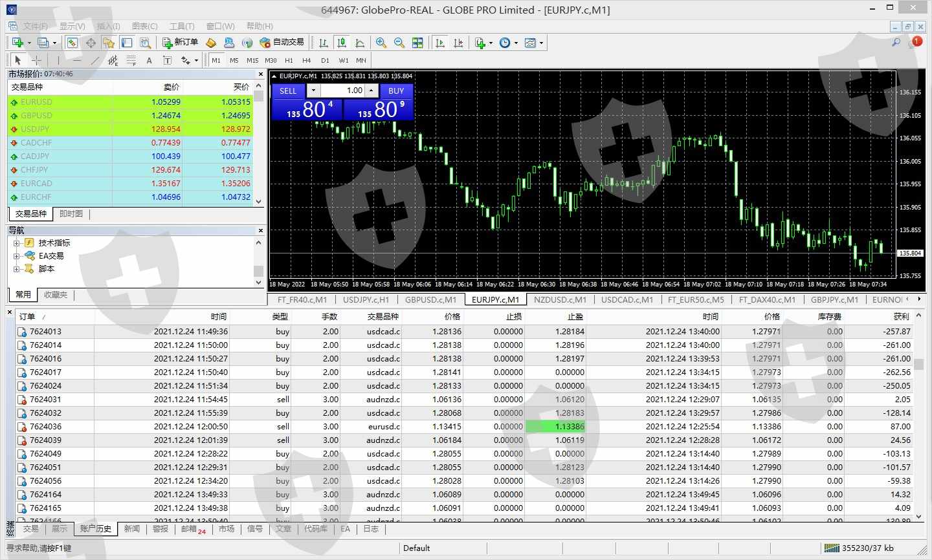Click the New Order (新订单) toolbar button
This screenshot has height=560, width=932.
180,43
